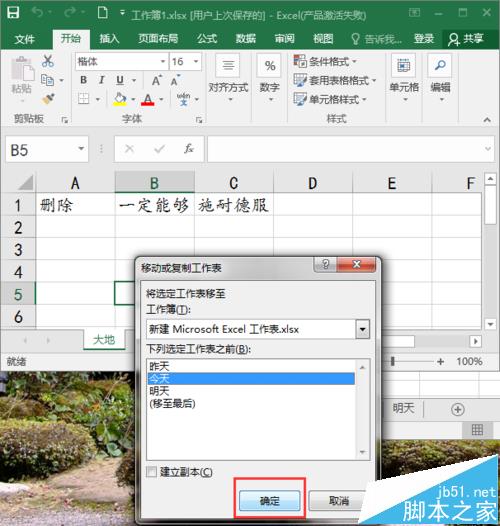Select cell A1 containing 删除
The width and height of the screenshot is (500, 526).
coord(75,205)
